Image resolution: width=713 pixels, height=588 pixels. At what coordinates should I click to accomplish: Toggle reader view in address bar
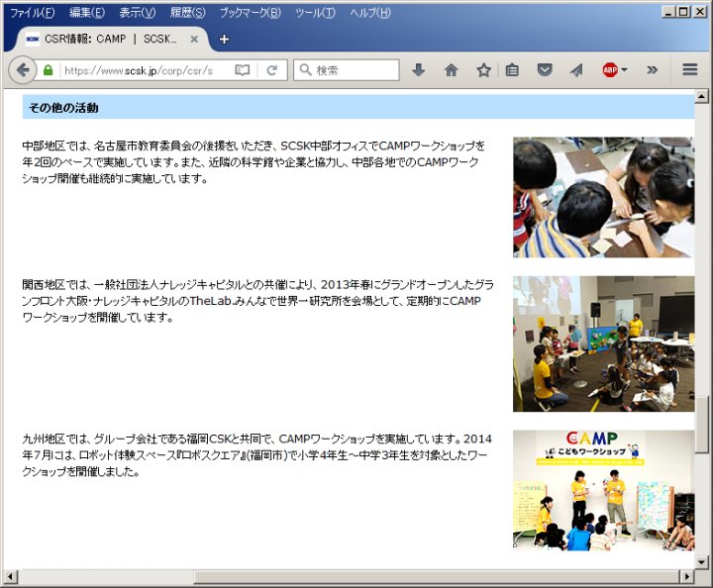point(243,70)
